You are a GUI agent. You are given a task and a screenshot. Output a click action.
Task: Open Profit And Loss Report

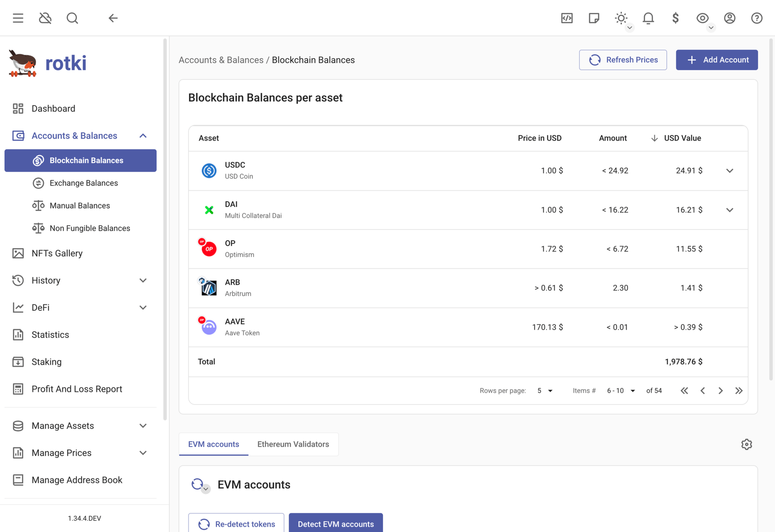[81, 389]
